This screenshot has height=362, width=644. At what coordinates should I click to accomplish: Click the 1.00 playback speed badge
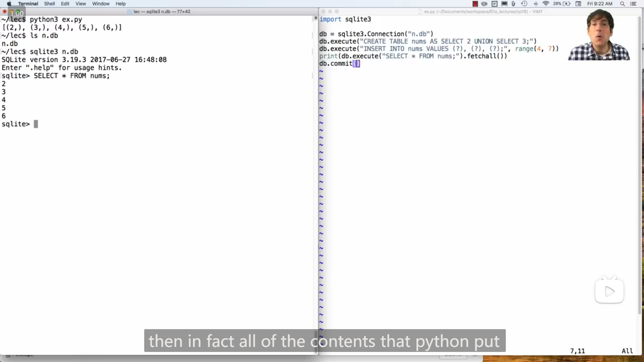pyautogui.click(x=17, y=14)
